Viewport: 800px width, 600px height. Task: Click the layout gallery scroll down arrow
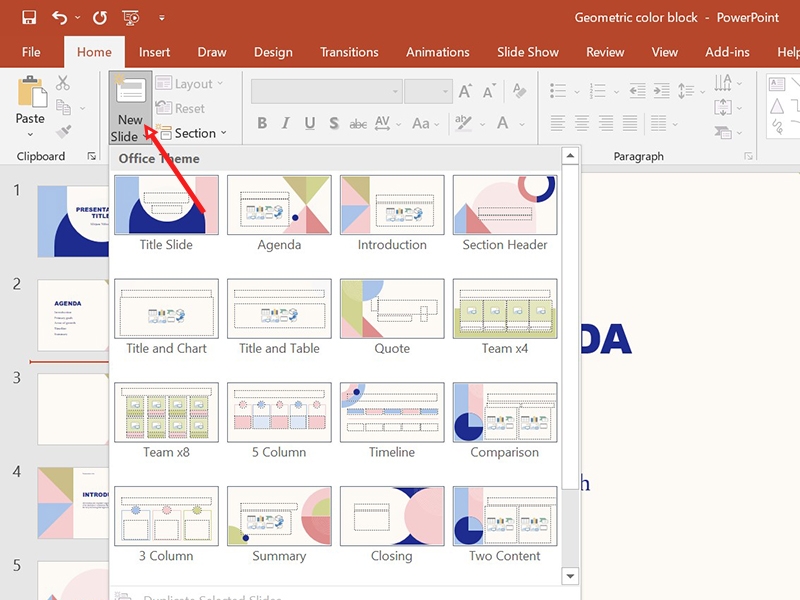[570, 577]
